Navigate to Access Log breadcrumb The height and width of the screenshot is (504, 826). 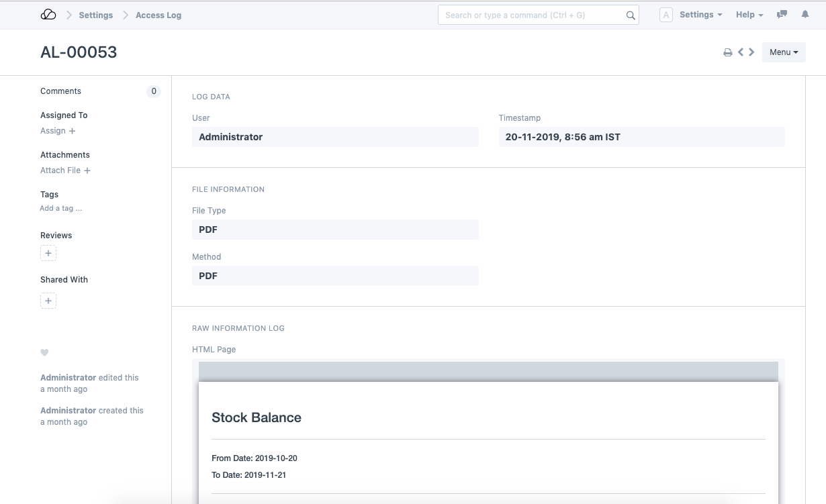click(158, 15)
